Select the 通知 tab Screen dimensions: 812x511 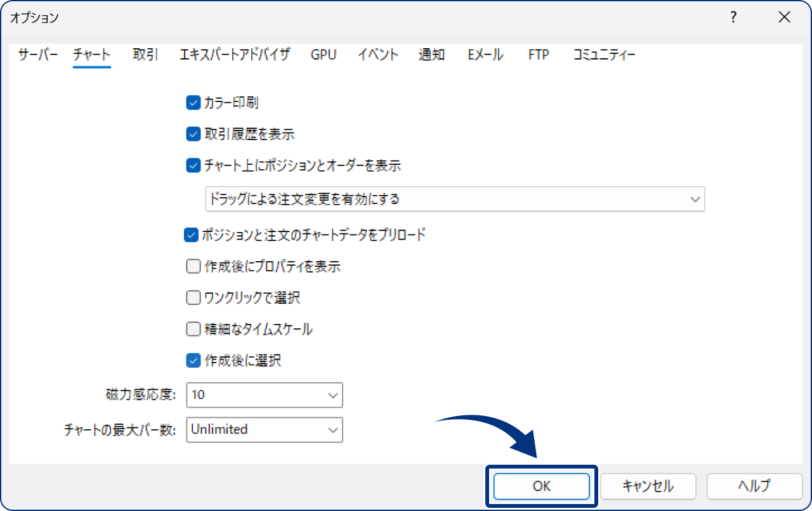(x=431, y=55)
